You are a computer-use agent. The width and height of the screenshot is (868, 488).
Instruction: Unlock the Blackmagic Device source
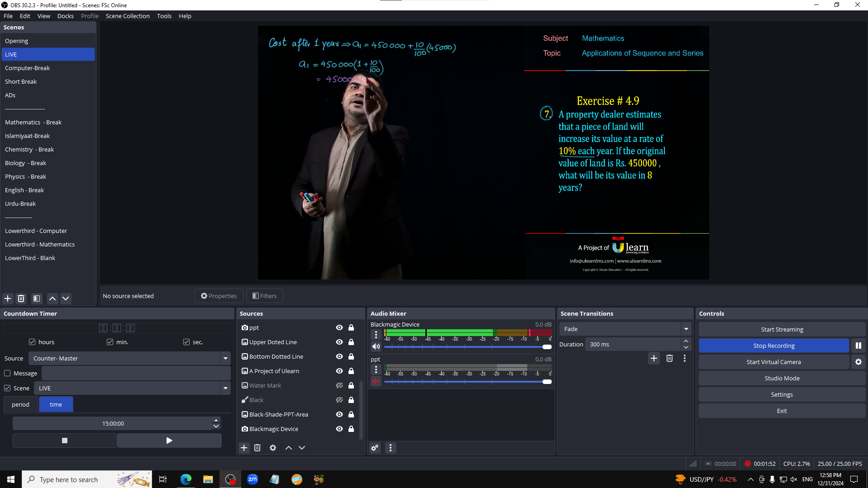point(351,429)
